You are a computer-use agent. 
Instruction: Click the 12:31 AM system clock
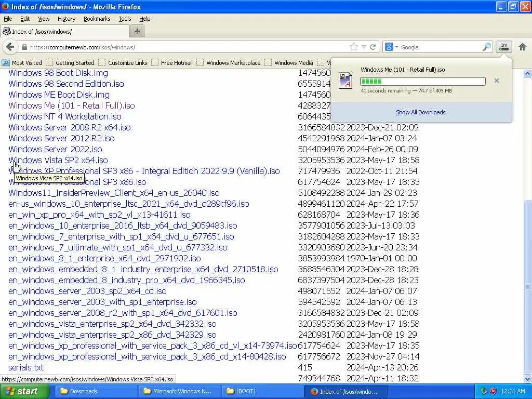click(x=513, y=391)
